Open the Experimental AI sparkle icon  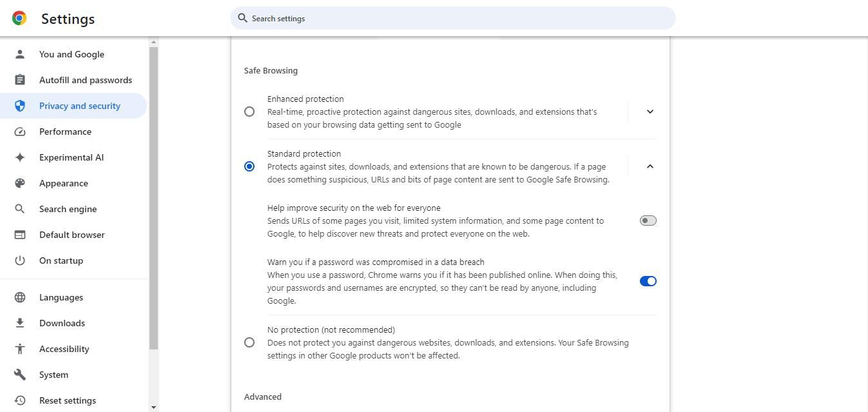pos(20,157)
